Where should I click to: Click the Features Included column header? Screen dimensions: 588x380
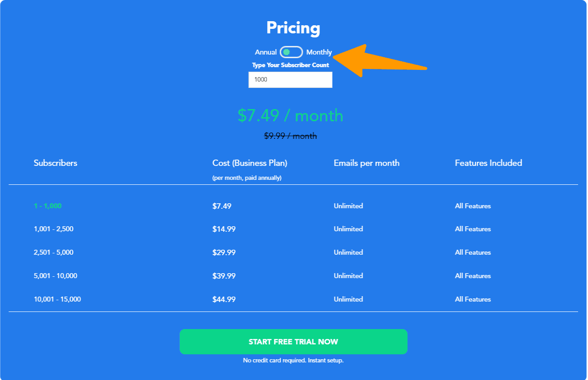pyautogui.click(x=488, y=163)
